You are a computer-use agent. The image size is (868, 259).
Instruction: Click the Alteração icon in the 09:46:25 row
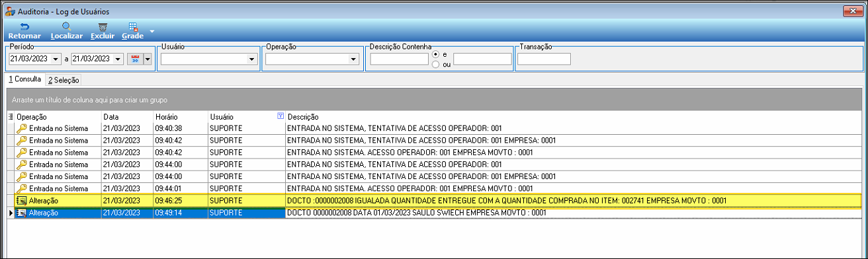coord(22,200)
